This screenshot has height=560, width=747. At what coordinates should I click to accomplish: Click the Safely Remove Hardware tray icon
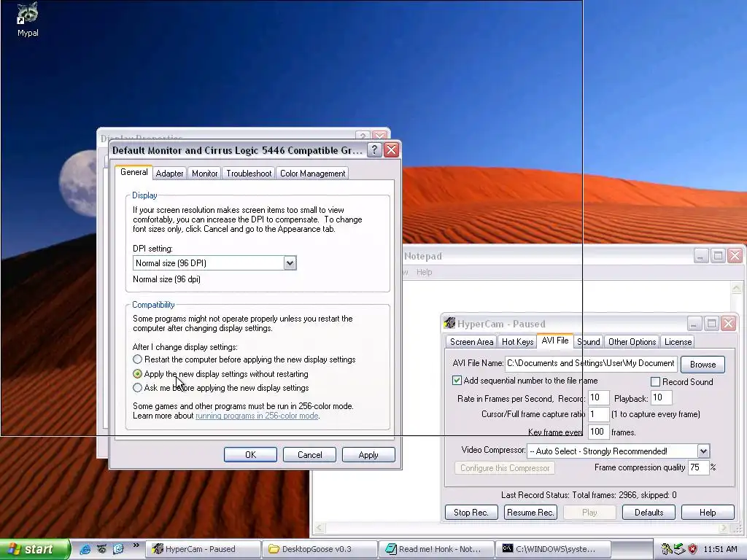(x=679, y=549)
